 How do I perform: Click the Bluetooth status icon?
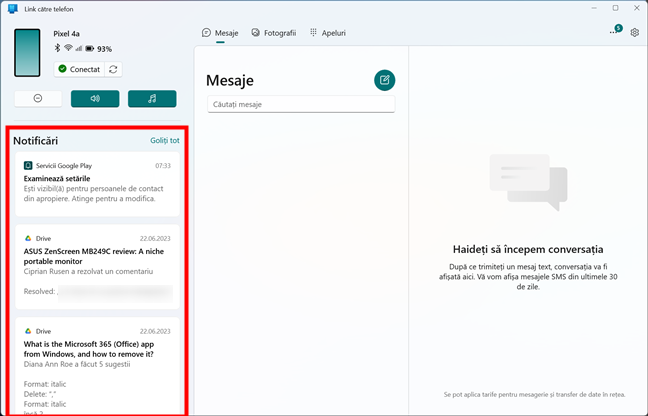(x=57, y=48)
